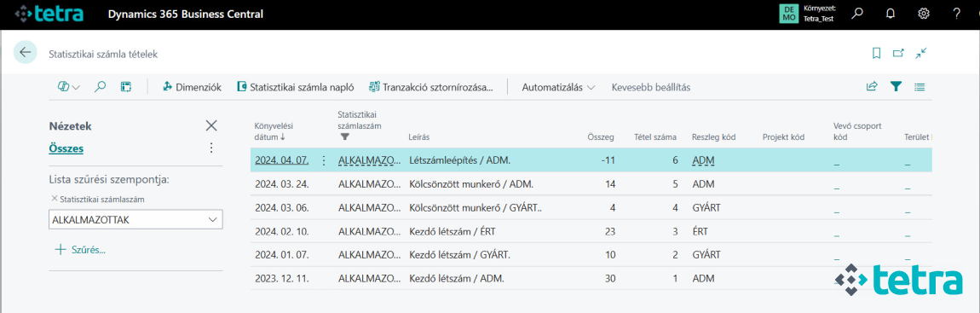Open Dimenziók

tap(192, 88)
